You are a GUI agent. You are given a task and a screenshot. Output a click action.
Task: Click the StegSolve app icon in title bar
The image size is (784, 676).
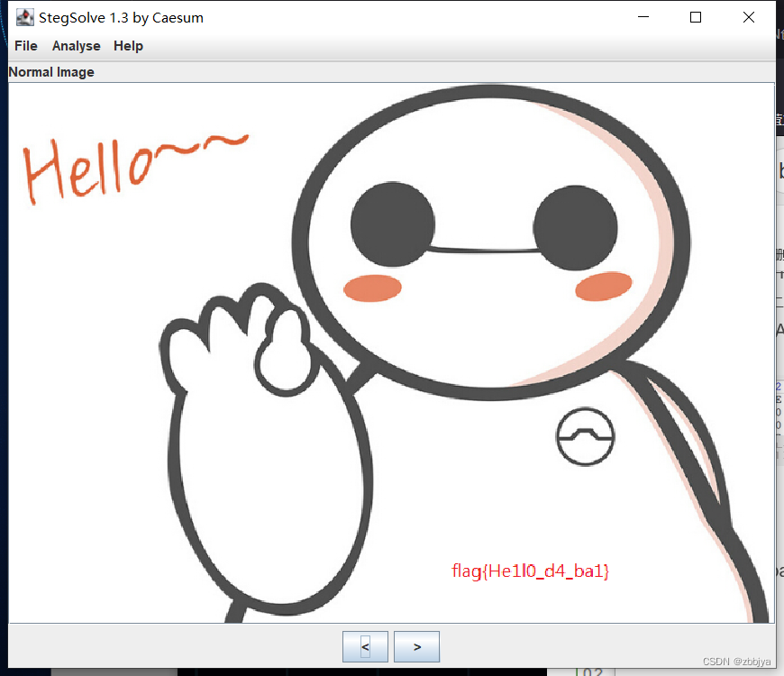(24, 17)
